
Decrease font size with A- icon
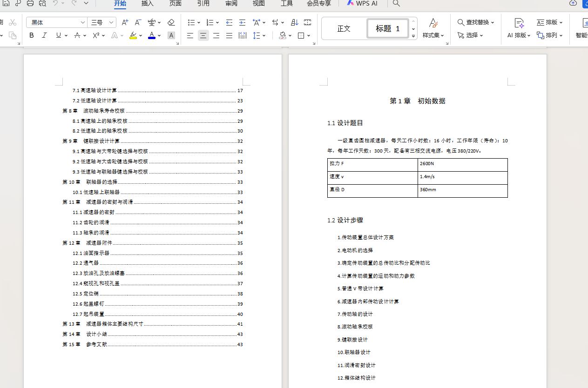coord(138,22)
